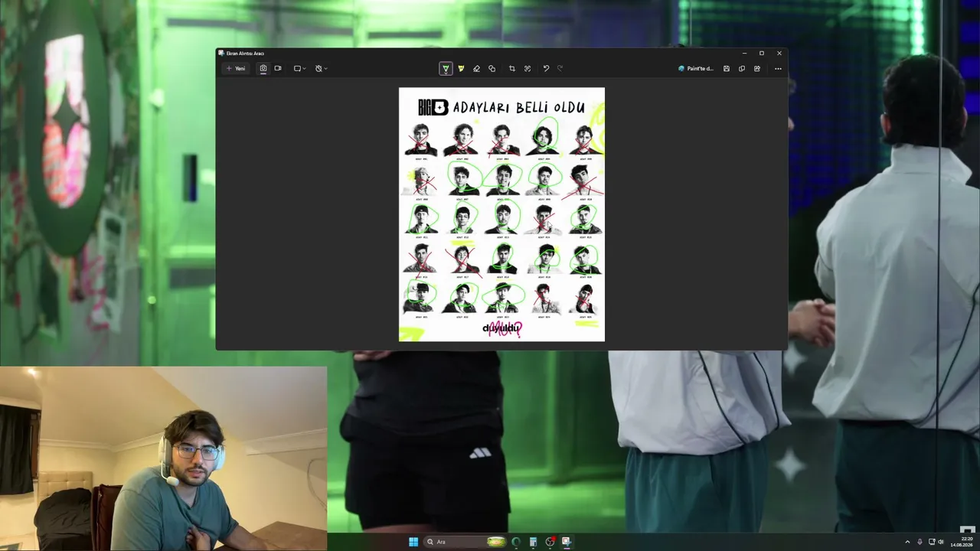This screenshot has height=551, width=980.
Task: Open the shapes tool
Action: pyautogui.click(x=492, y=69)
